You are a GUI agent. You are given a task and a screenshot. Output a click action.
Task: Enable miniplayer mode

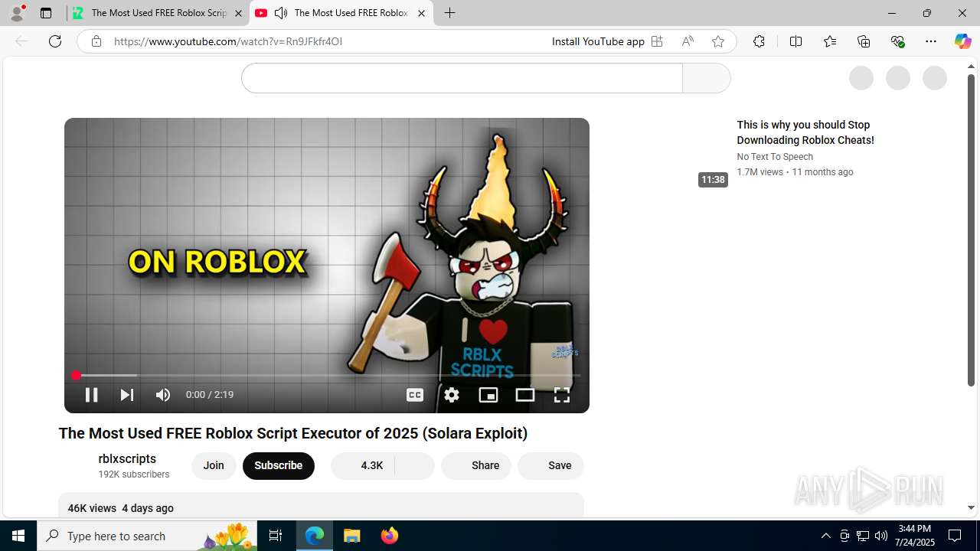pos(488,395)
